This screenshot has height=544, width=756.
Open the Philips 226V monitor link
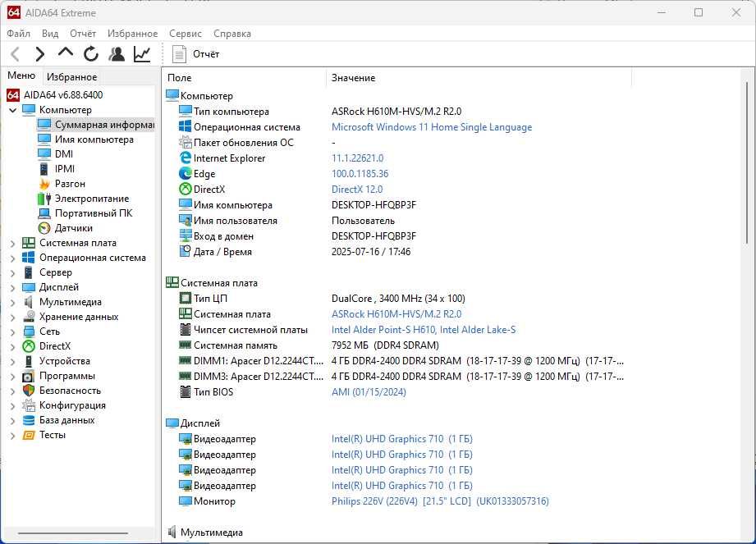click(440, 501)
